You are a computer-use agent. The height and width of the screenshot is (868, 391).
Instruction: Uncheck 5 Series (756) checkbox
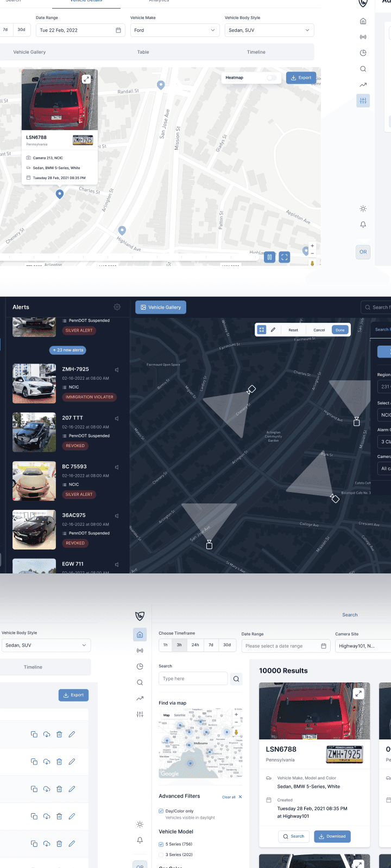click(x=161, y=844)
